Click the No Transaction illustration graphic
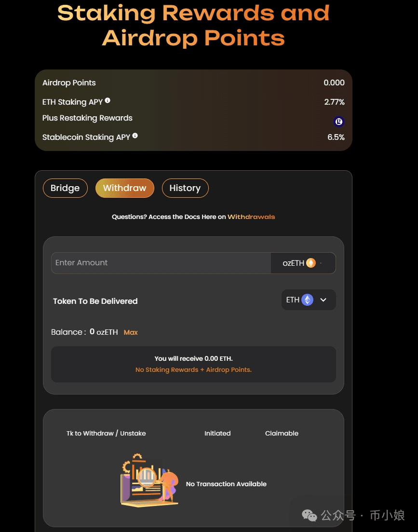Image resolution: width=418 pixels, height=532 pixels. click(x=149, y=480)
